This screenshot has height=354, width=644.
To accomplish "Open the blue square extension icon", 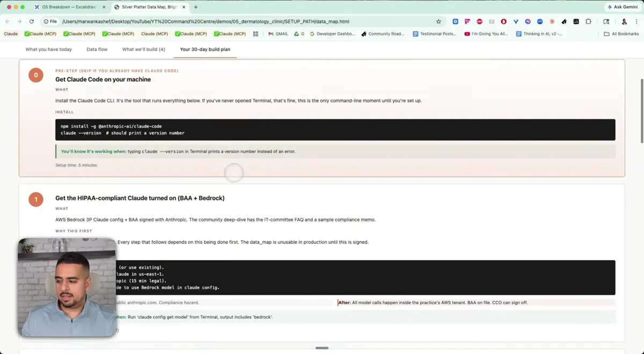I will pos(455,21).
